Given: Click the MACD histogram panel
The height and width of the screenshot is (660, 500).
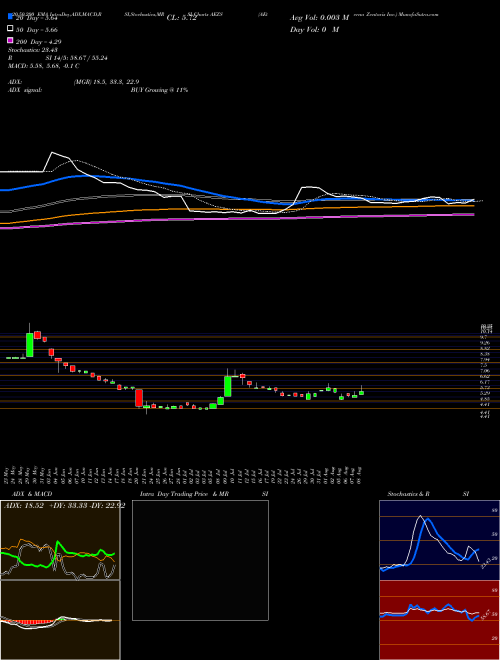Looking at the screenshot, I should click(x=60, y=620).
